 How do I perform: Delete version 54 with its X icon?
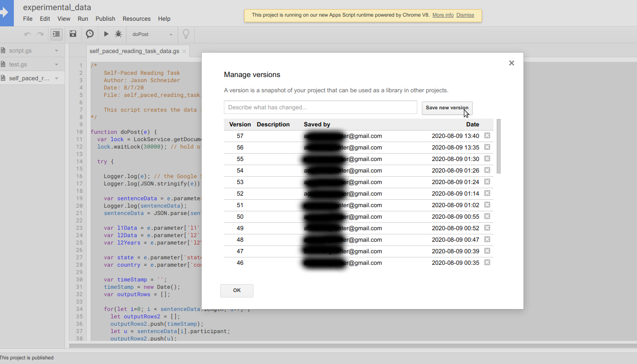pyautogui.click(x=487, y=170)
